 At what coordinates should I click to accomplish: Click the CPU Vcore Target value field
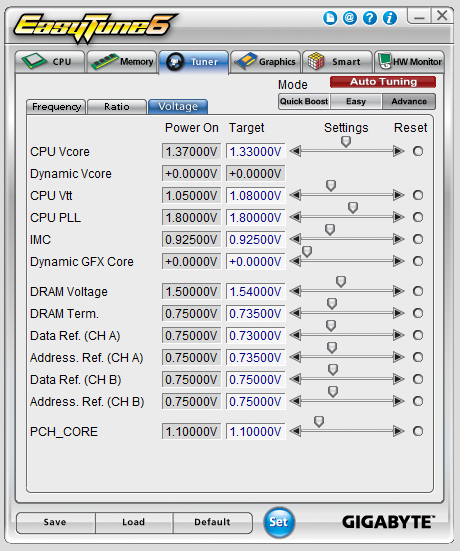(255, 151)
